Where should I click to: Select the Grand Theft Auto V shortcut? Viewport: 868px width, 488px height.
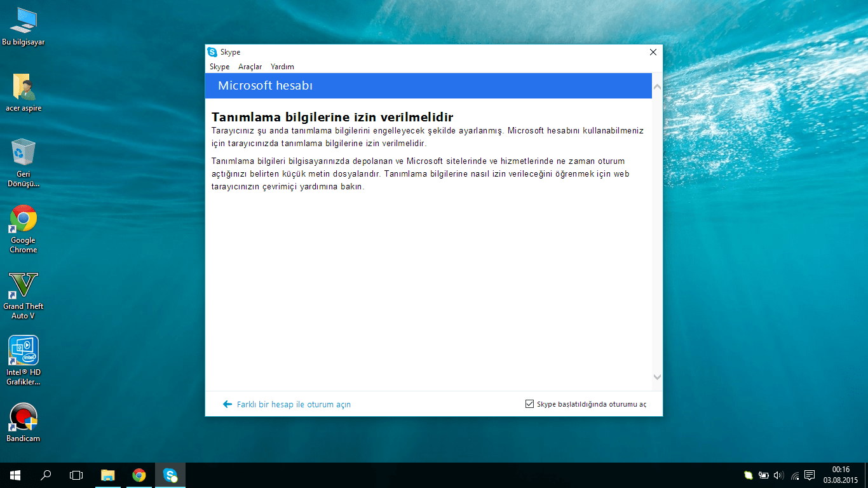click(24, 295)
